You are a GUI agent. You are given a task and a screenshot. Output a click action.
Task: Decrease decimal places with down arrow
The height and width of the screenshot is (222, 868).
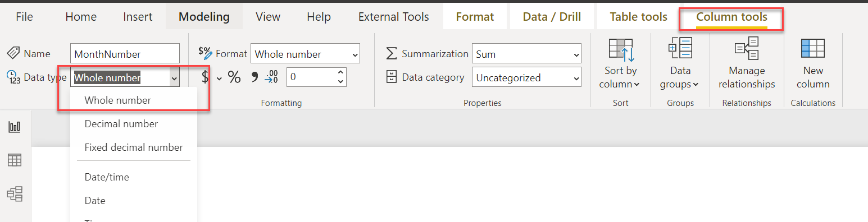click(340, 82)
